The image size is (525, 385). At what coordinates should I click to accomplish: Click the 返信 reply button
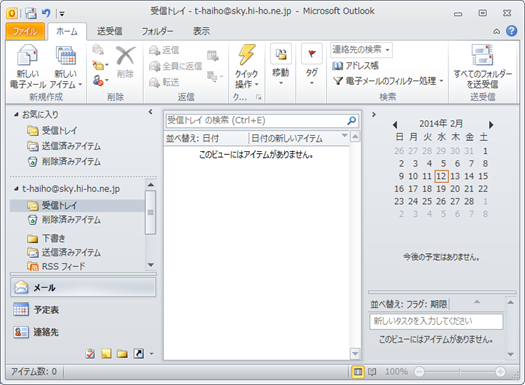[164, 50]
